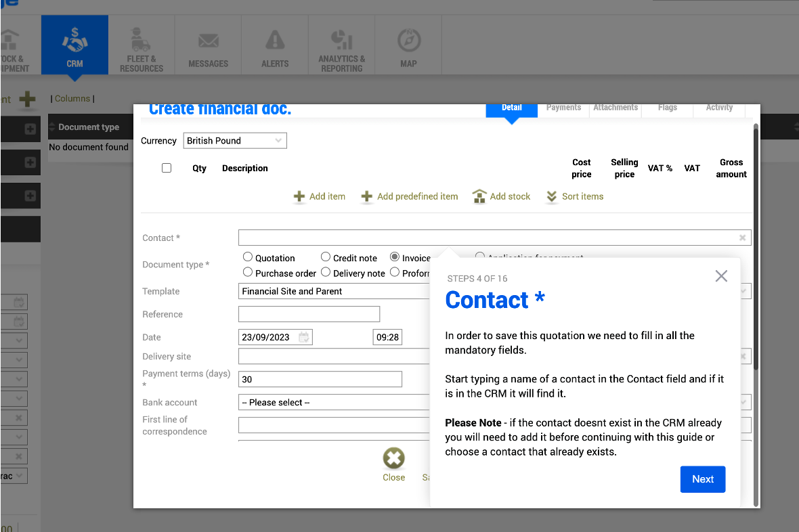This screenshot has width=799, height=532.
Task: Click the Selling price column header
Action: pyautogui.click(x=624, y=168)
